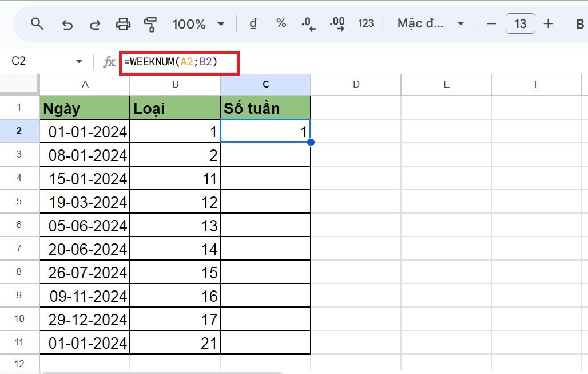
Task: Select cell with date 08-01-2024
Action: click(85, 155)
